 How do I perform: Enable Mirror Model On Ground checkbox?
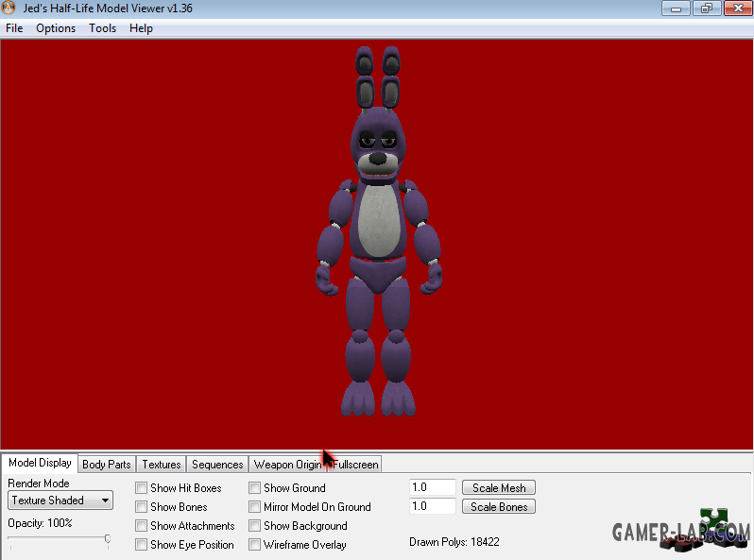254,507
